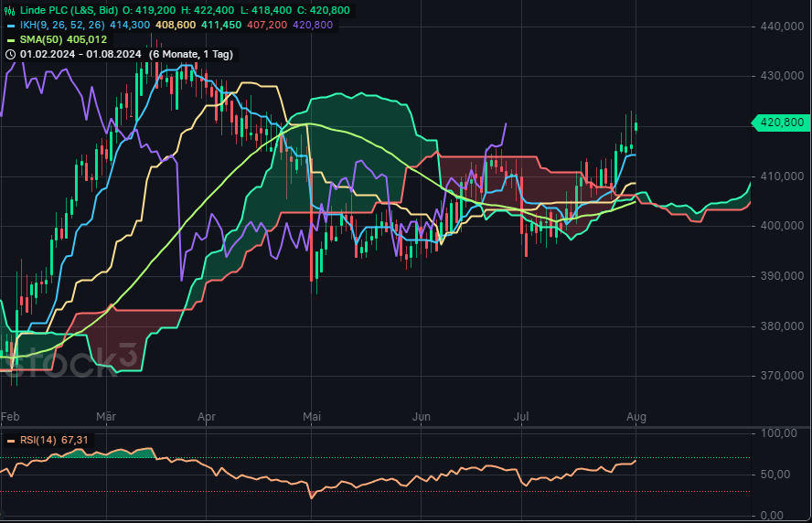Click the 390,000 price axis label

tap(782, 276)
